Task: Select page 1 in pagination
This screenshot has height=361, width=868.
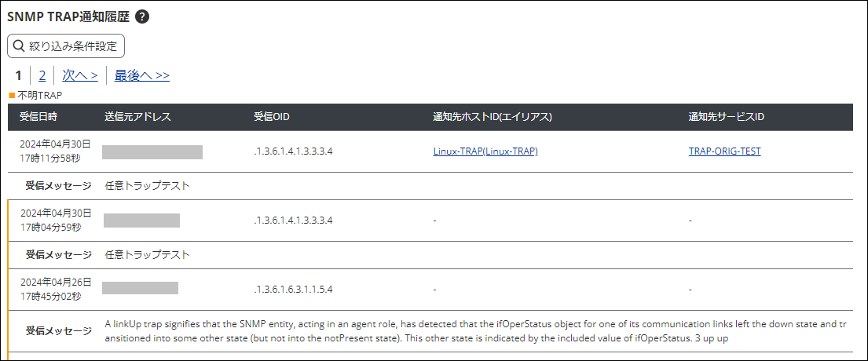Action: tap(18, 76)
